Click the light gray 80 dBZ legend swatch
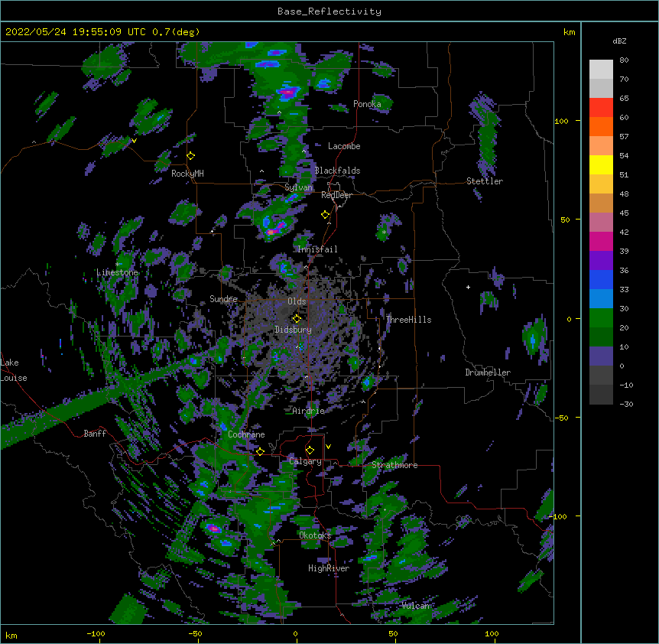This screenshot has height=644, width=659. click(x=601, y=70)
